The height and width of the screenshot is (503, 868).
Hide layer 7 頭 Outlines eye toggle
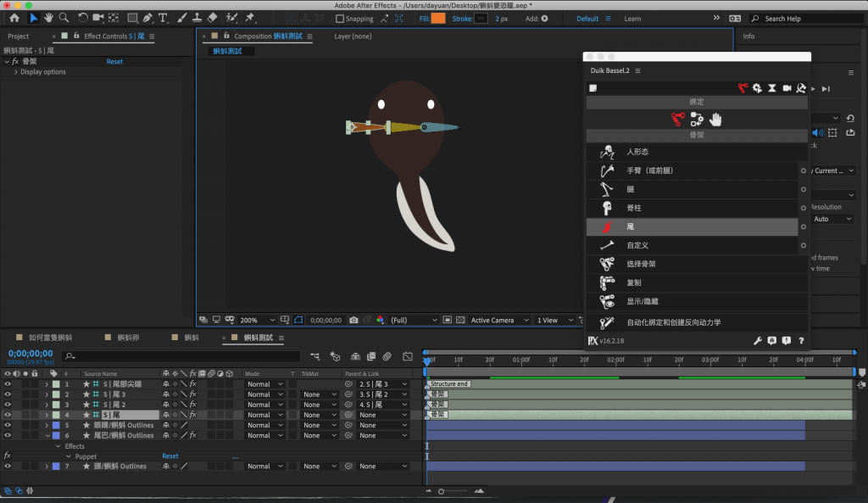click(8, 466)
